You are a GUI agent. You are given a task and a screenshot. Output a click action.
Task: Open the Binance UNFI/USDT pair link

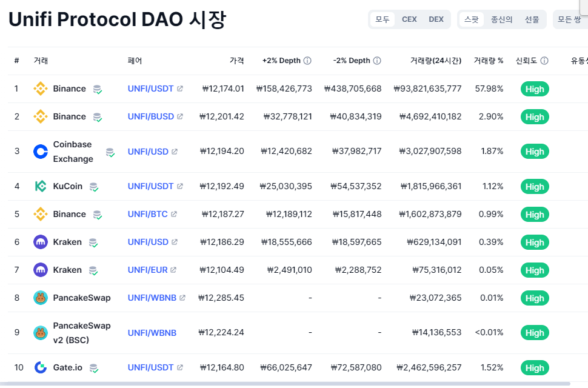click(x=151, y=89)
